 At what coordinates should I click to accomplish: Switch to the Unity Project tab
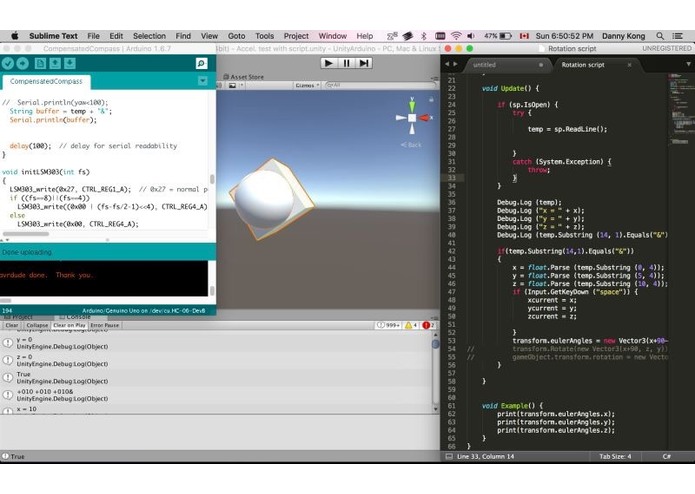point(18,317)
